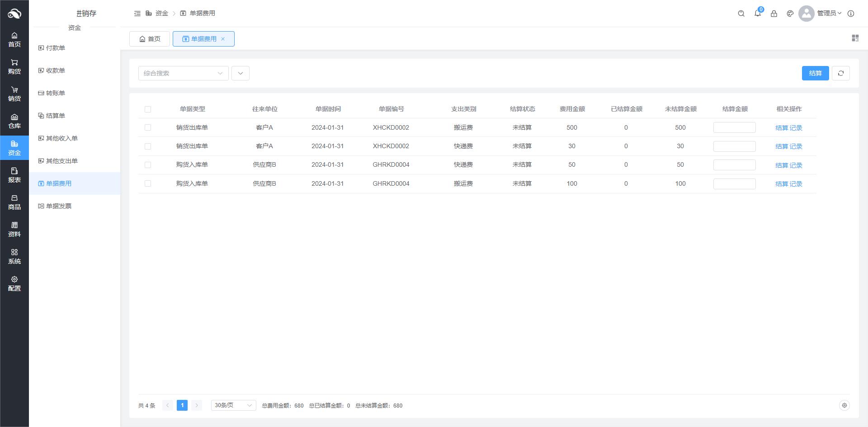Expand the advanced search chevron button
The width and height of the screenshot is (868, 427).
pyautogui.click(x=241, y=73)
